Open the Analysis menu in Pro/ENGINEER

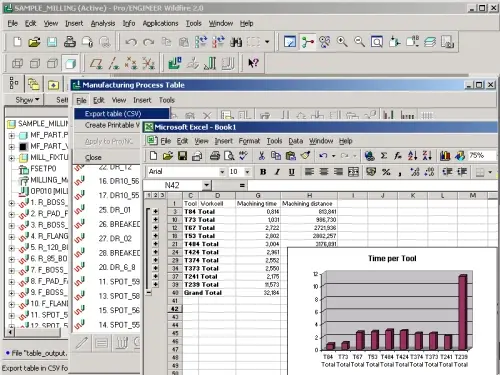coord(103,23)
